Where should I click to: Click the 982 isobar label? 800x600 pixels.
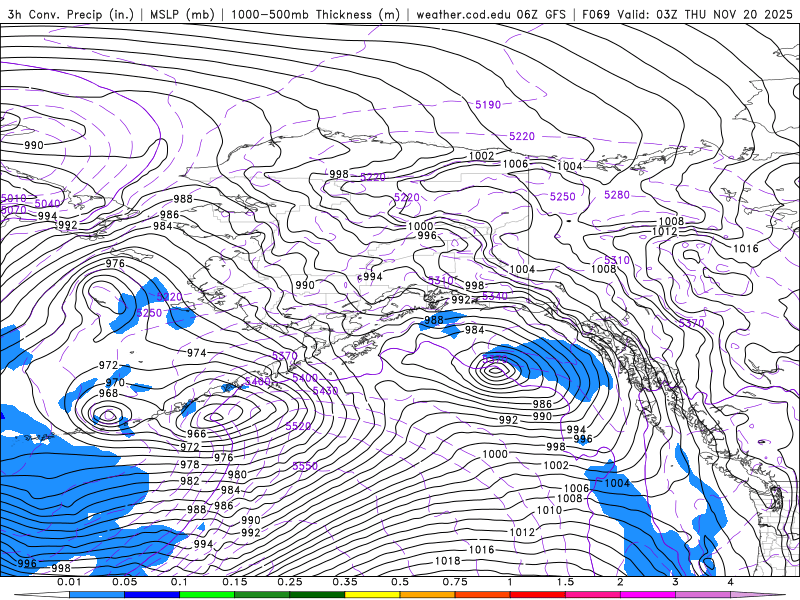[x=189, y=481]
